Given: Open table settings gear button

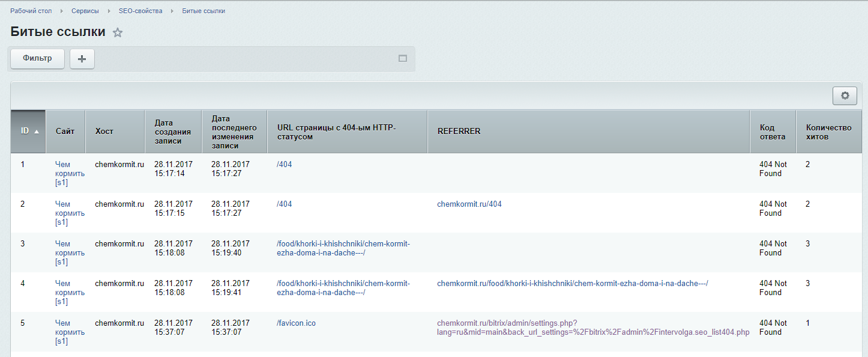Looking at the screenshot, I should [x=845, y=96].
